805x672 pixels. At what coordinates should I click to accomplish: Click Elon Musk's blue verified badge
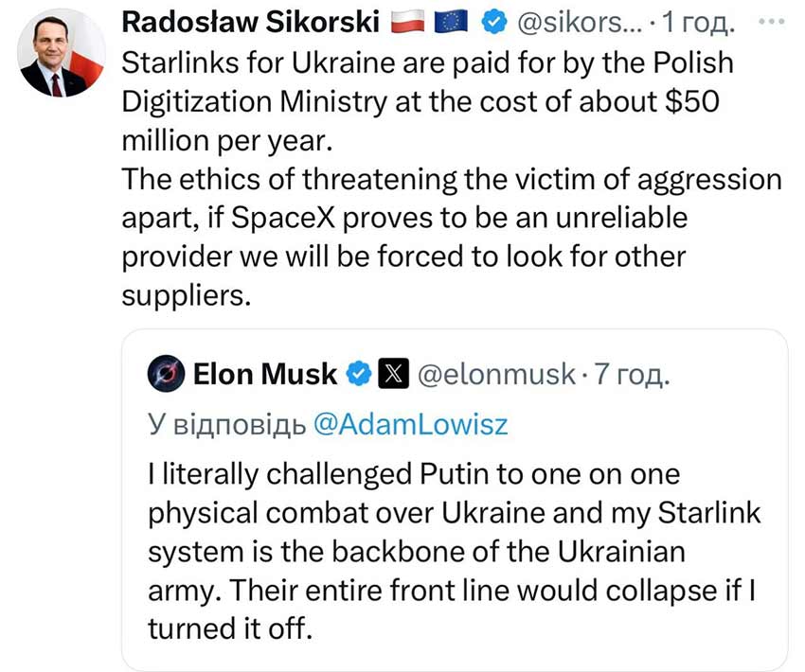pyautogui.click(x=358, y=374)
